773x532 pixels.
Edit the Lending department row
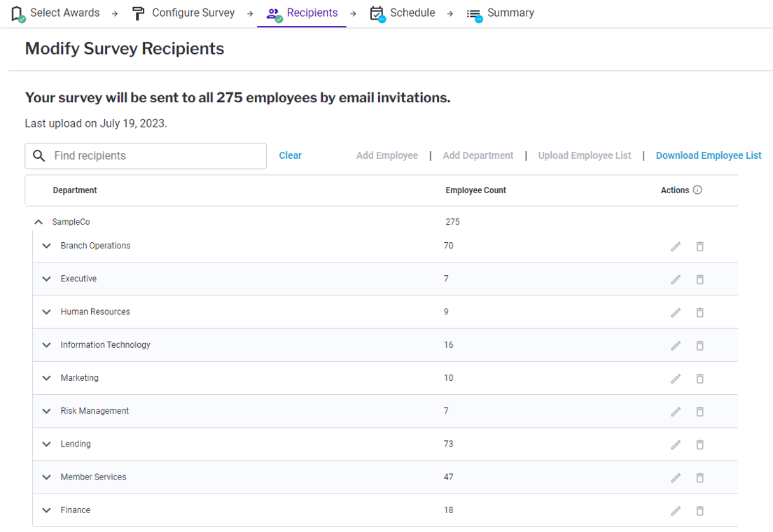[x=676, y=444]
